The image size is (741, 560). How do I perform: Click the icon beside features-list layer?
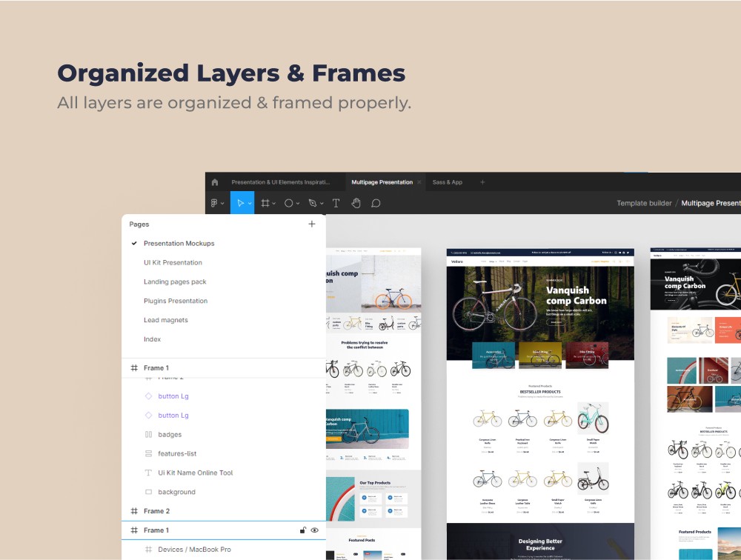(148, 453)
